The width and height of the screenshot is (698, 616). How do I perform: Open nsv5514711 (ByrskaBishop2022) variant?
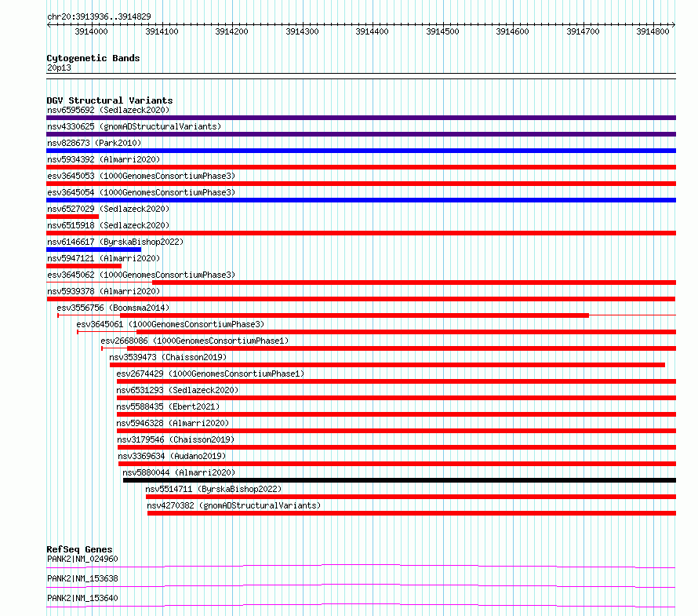click(213, 489)
